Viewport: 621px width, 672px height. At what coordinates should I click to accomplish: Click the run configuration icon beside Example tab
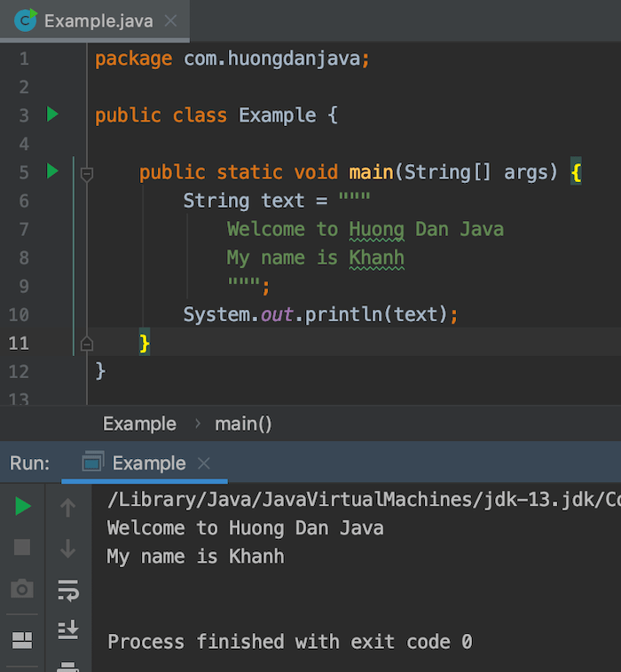pos(92,462)
